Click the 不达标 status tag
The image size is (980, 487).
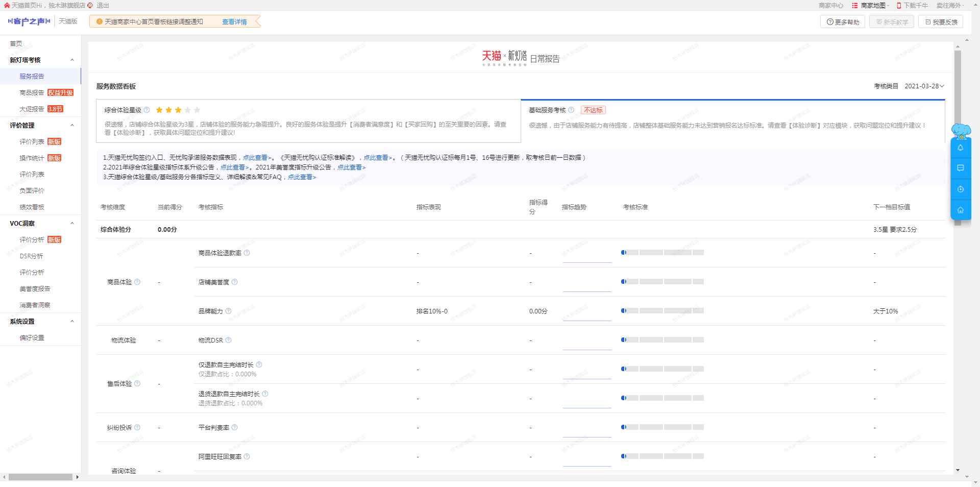pyautogui.click(x=593, y=110)
